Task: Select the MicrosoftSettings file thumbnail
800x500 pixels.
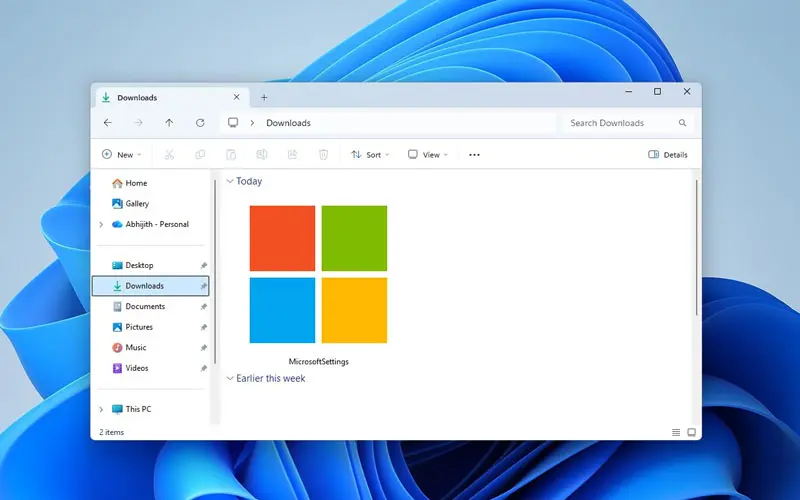Action: click(318, 274)
